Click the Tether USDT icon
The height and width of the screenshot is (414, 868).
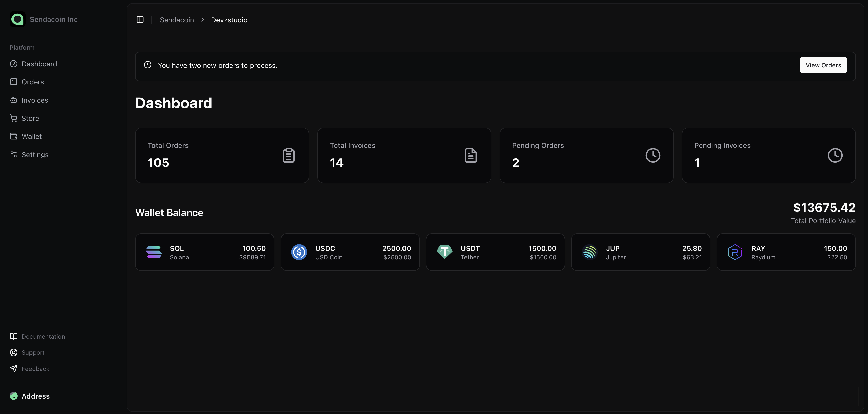pos(444,252)
